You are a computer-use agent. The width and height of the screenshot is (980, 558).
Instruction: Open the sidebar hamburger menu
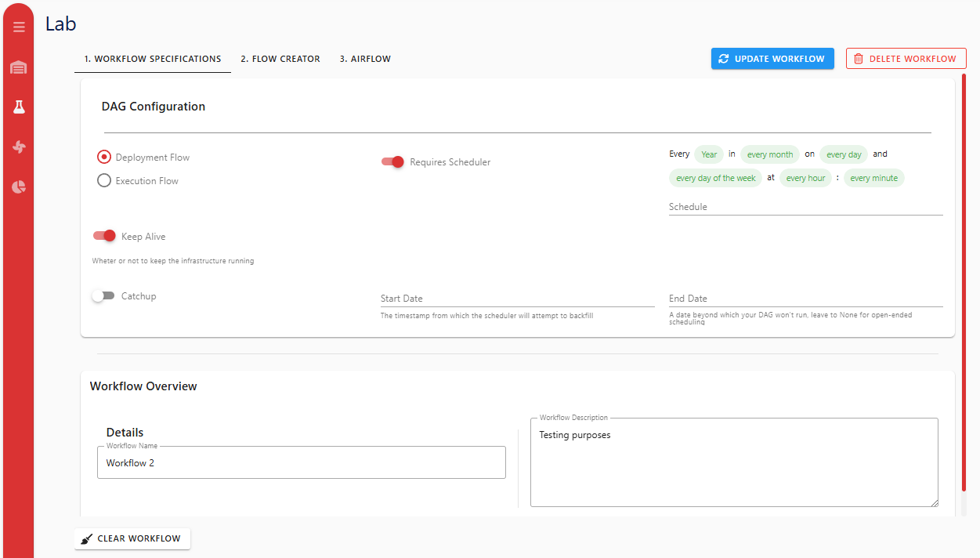[x=19, y=26]
